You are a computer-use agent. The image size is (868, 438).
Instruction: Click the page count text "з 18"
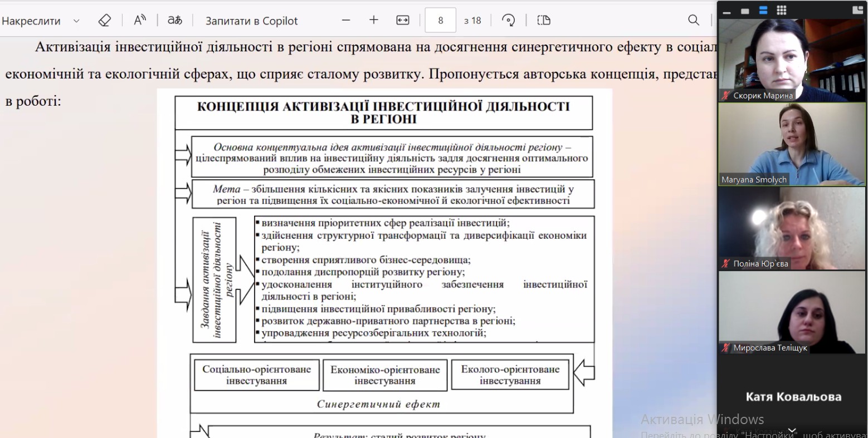point(472,21)
